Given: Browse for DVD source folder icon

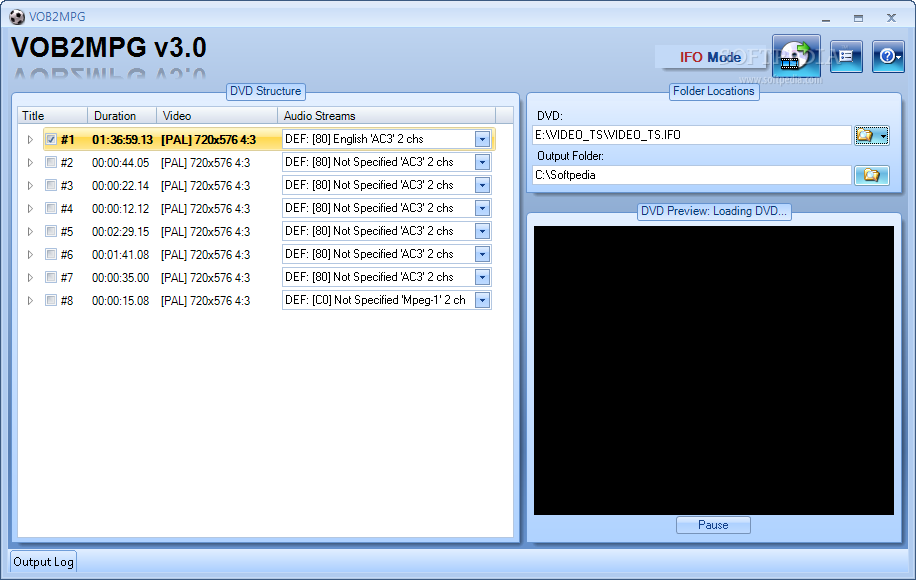Looking at the screenshot, I should (x=871, y=136).
